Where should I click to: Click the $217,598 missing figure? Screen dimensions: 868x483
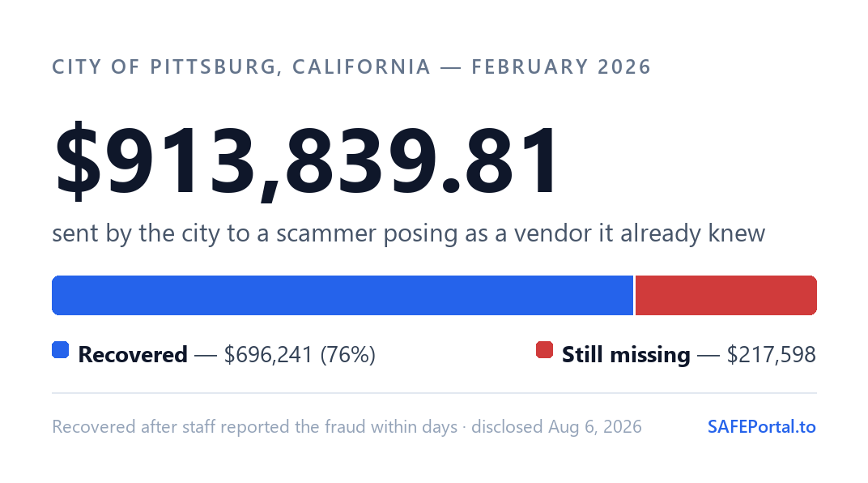pos(771,354)
